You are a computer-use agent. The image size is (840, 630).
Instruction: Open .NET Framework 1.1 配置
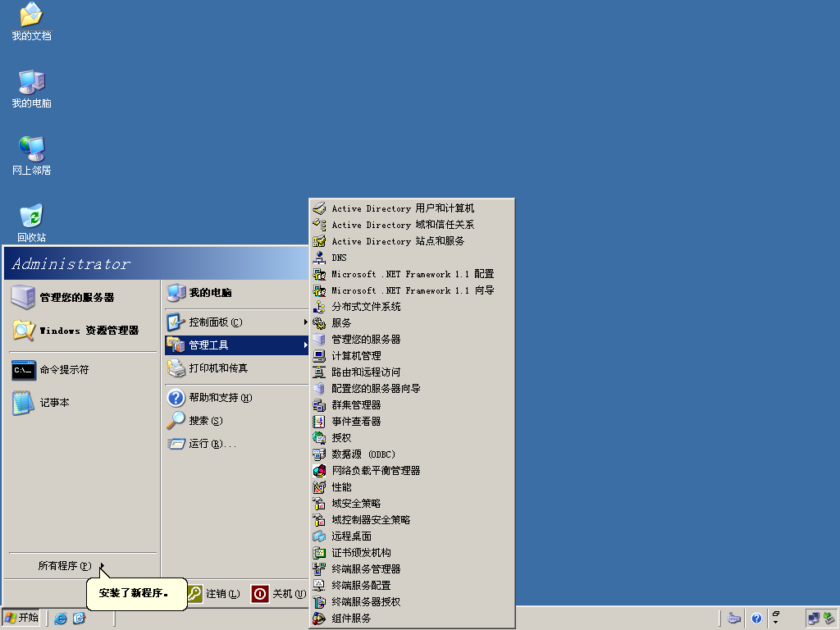tap(412, 274)
